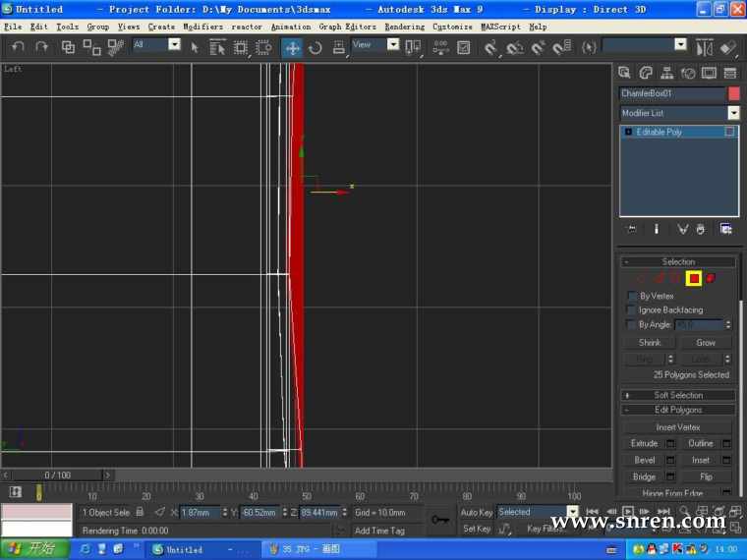Image resolution: width=747 pixels, height=560 pixels.
Task: Expand the Soft Selection rollout
Action: tap(678, 395)
